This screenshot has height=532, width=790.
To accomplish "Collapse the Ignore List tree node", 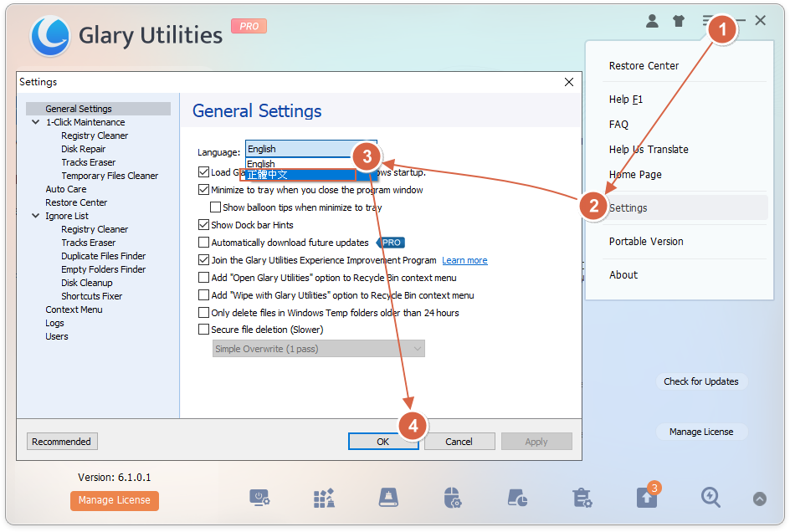I will click(36, 216).
